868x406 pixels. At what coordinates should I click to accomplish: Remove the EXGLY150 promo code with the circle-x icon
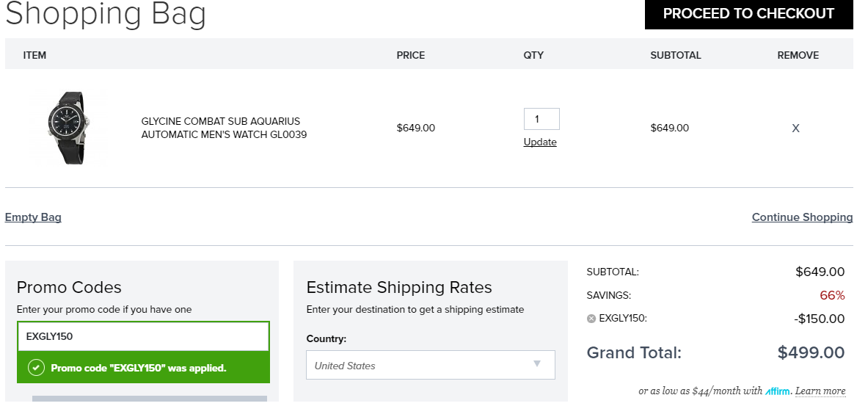[x=591, y=319]
